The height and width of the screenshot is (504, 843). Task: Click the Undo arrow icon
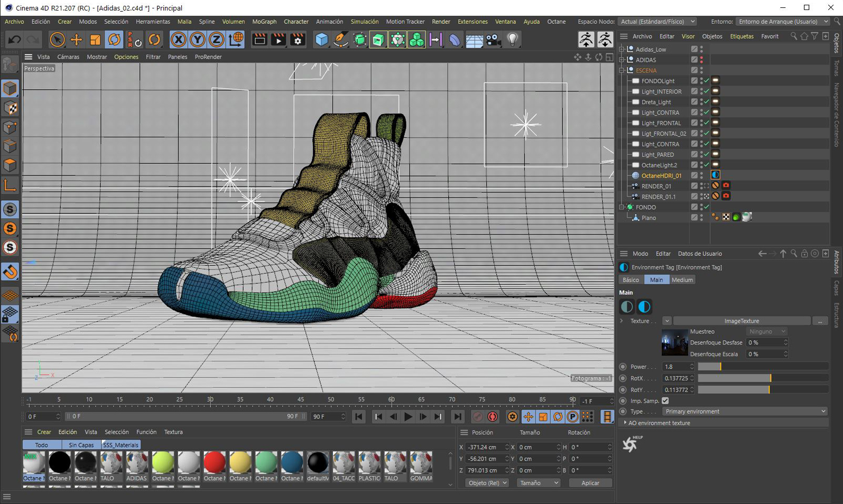14,40
